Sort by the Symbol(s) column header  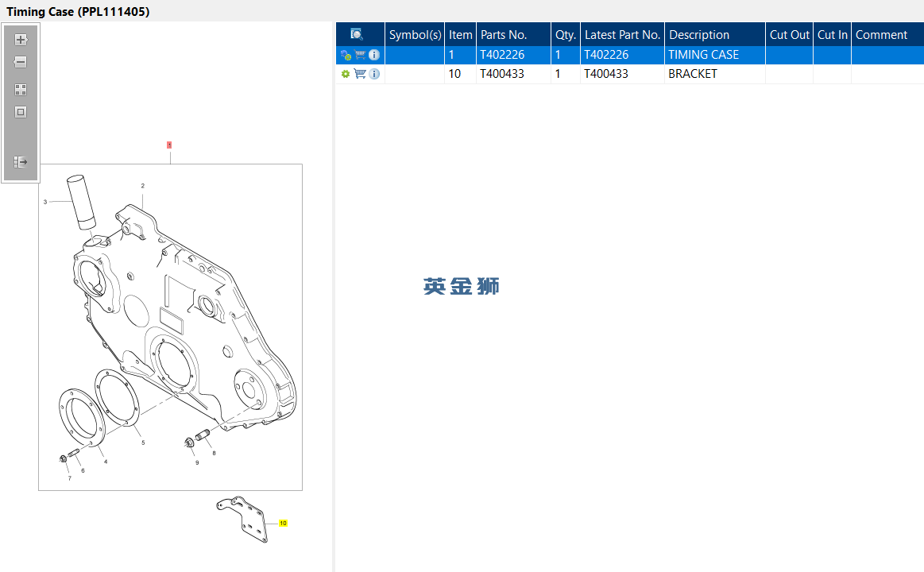pos(415,35)
